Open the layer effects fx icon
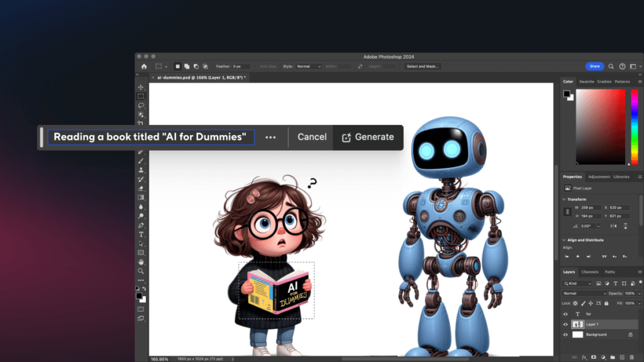Viewport: 644px width, 362px height. point(584,358)
